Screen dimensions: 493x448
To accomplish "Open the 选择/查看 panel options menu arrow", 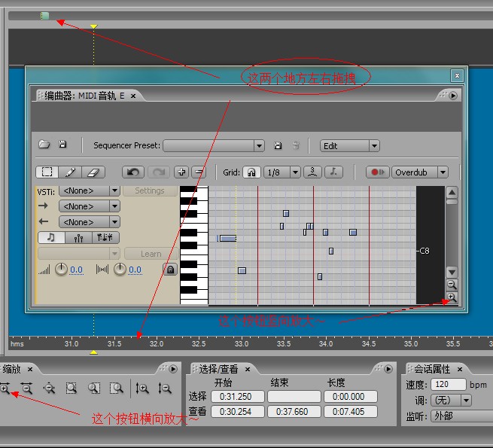I will (x=388, y=369).
